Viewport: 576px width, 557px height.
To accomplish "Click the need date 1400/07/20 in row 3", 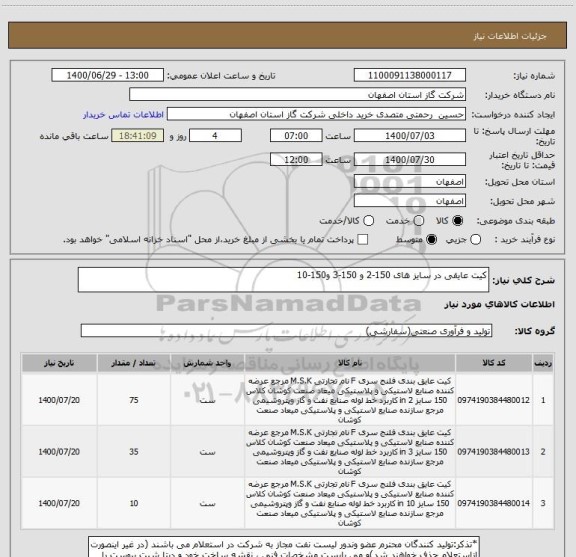I will click(59, 503).
